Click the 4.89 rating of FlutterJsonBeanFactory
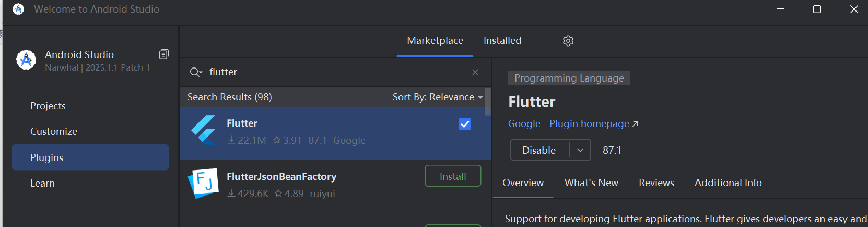Viewport: 868px width, 227px height. [x=289, y=194]
